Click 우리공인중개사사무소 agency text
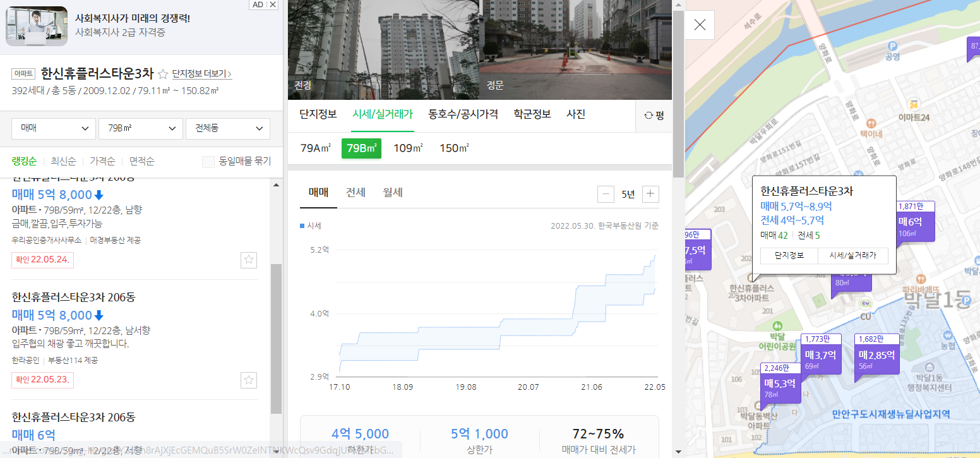The width and height of the screenshot is (980, 458). pos(47,240)
